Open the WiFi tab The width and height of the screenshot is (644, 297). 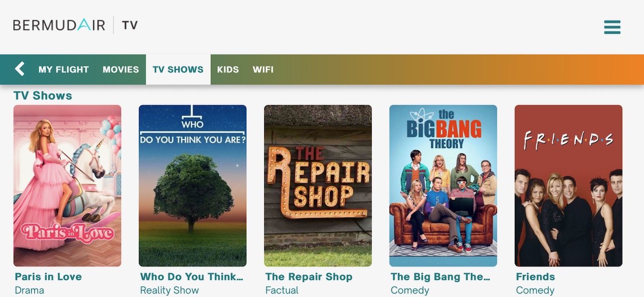263,69
